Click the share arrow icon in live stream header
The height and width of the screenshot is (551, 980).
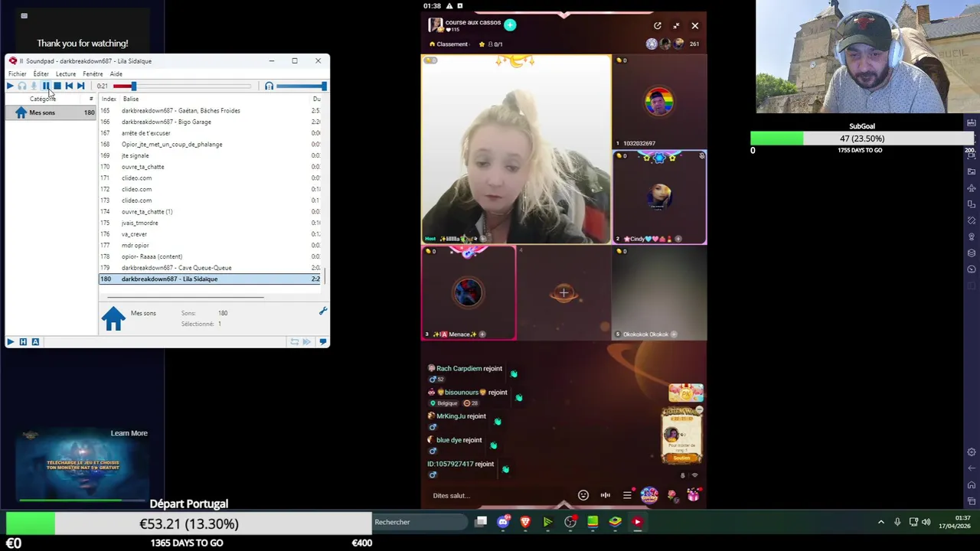coord(657,26)
